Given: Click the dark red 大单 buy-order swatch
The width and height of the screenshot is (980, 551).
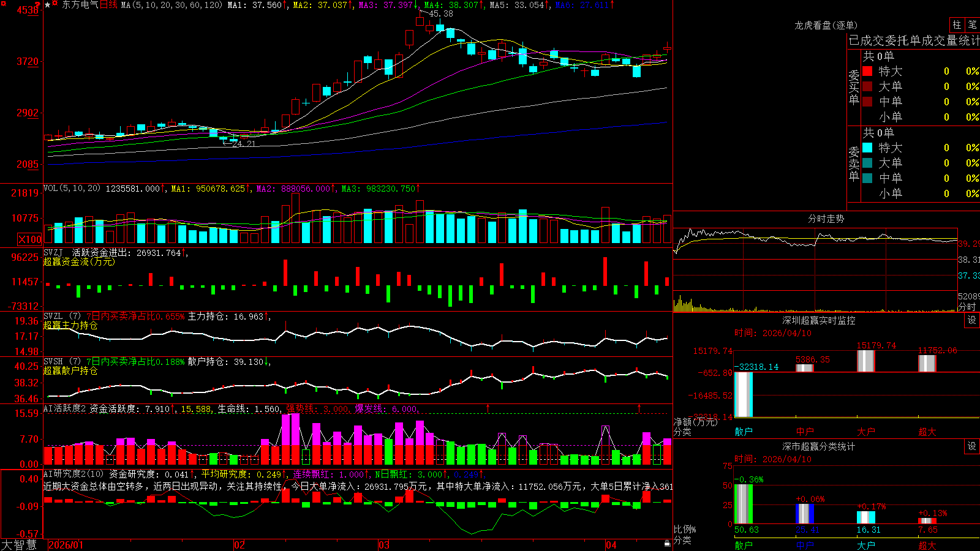Looking at the screenshot, I should (x=867, y=86).
